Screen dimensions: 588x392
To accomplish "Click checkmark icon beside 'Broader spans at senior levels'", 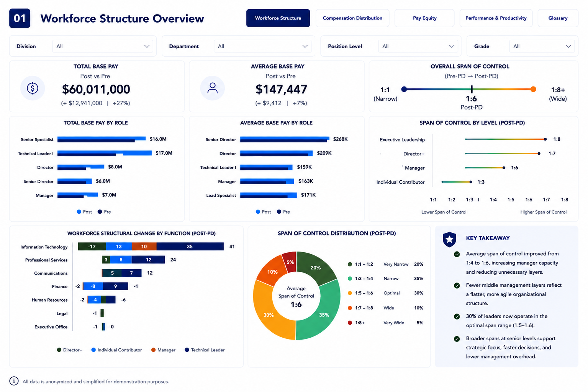I will (x=457, y=339).
